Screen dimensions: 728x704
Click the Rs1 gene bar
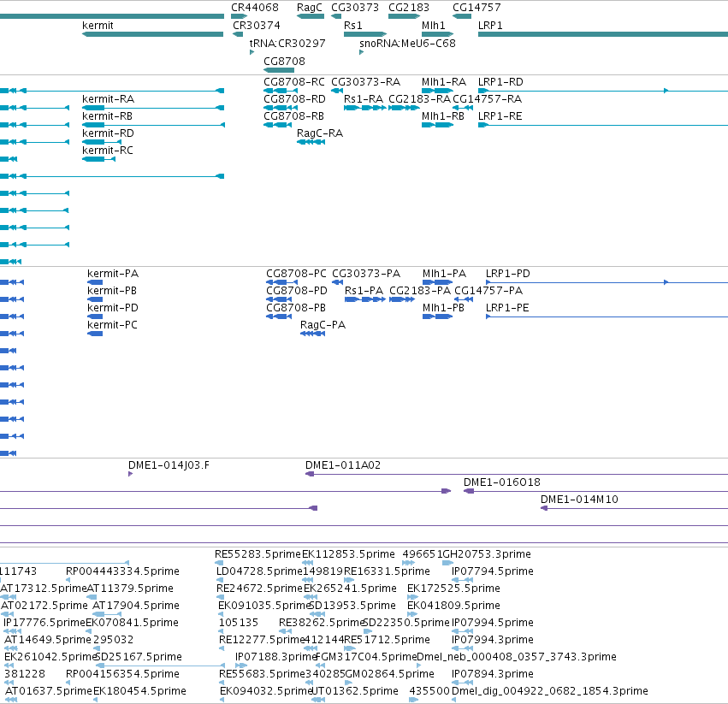click(365, 34)
